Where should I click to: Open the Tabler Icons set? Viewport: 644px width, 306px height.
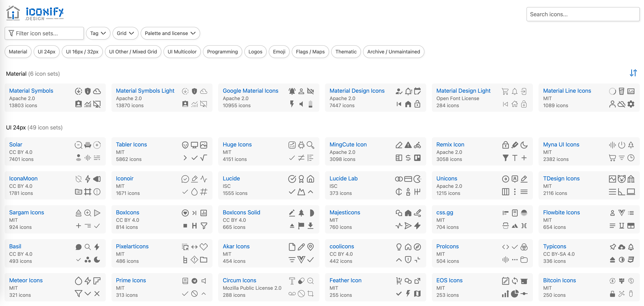[131, 145]
